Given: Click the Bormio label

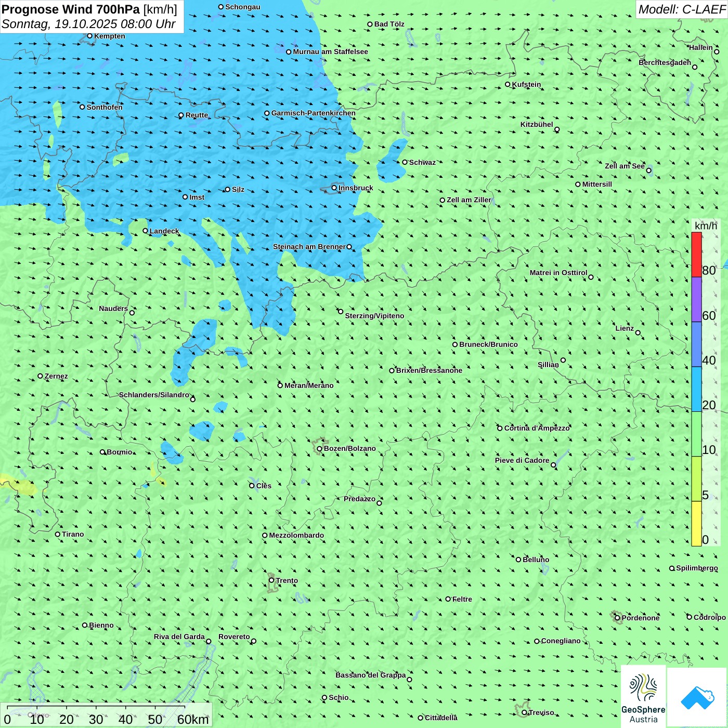Looking at the screenshot, I should pos(120,452).
